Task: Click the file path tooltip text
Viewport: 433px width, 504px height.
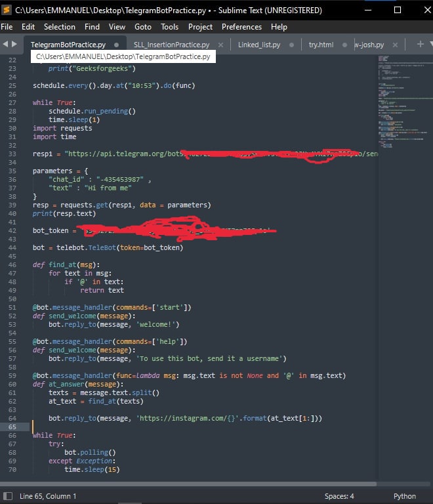Action: coord(123,57)
